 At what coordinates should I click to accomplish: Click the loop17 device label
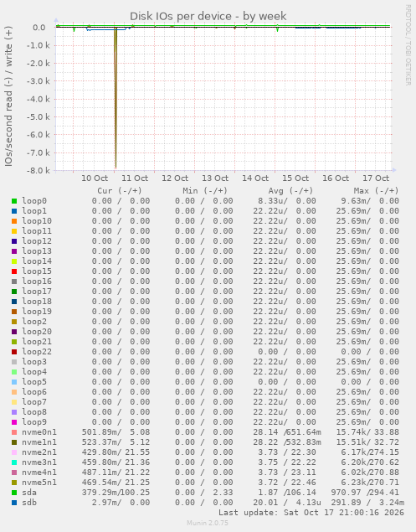click(x=37, y=292)
